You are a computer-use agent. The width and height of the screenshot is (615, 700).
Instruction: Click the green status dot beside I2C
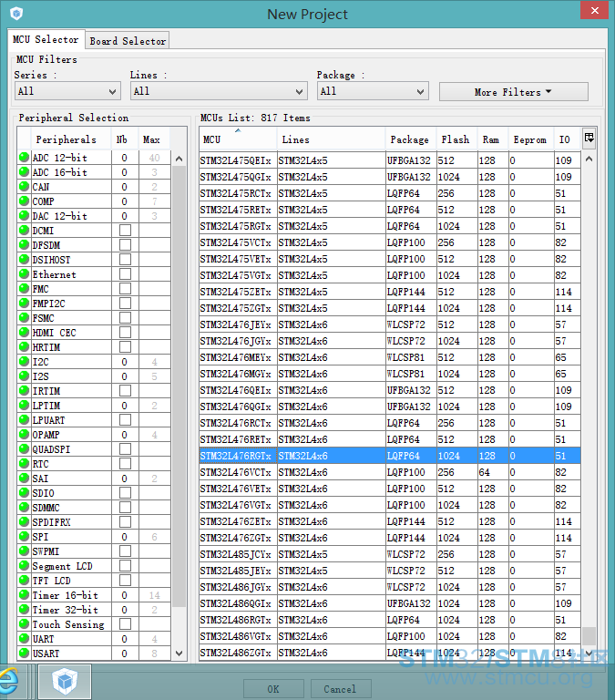coord(24,361)
